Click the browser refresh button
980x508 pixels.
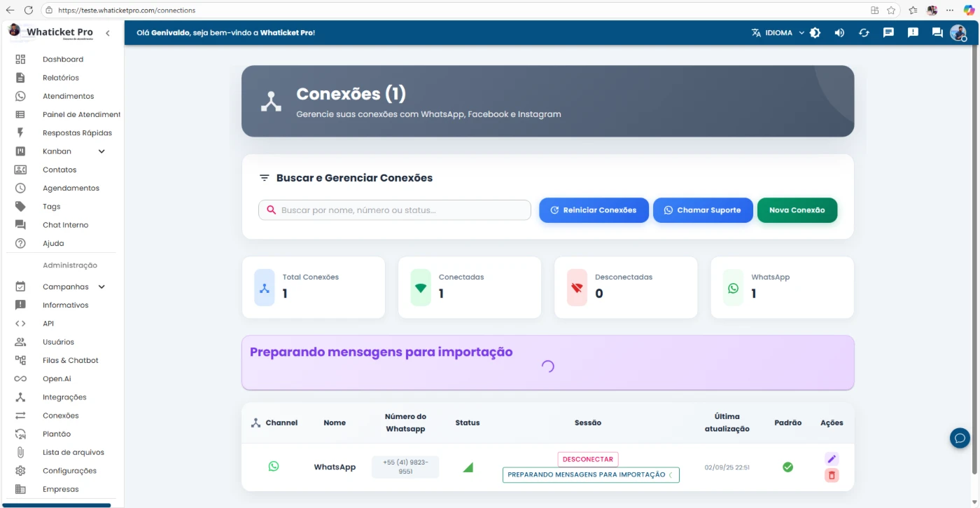point(28,10)
